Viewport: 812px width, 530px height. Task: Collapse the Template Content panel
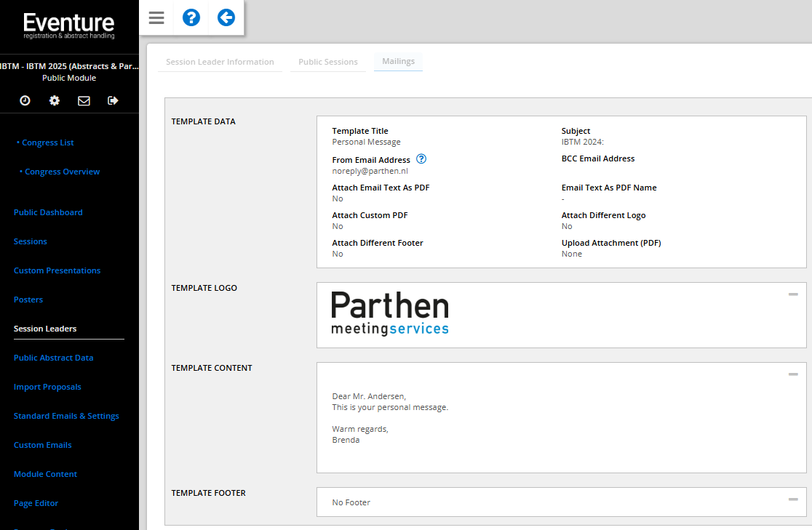pyautogui.click(x=793, y=374)
